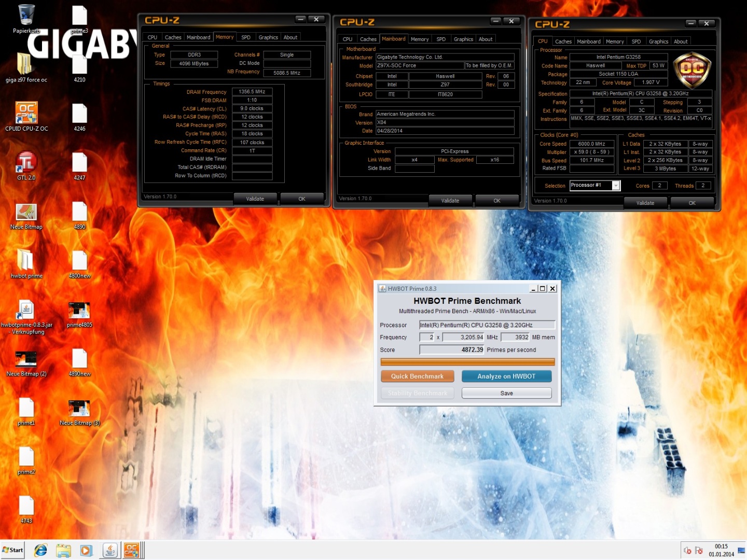Launch CPUID CPU-Z OC desktop shortcut

[x=26, y=113]
